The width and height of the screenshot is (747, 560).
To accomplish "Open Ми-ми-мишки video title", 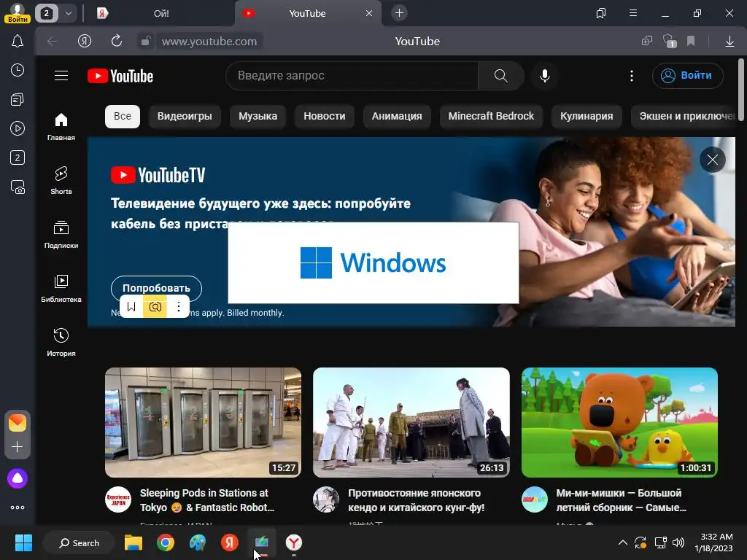I will pos(622,500).
